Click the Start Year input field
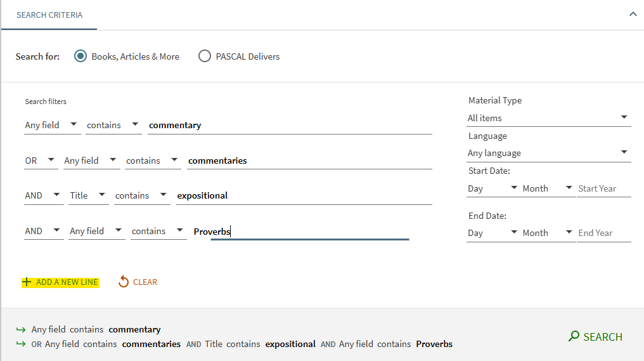644x361 pixels. point(603,188)
